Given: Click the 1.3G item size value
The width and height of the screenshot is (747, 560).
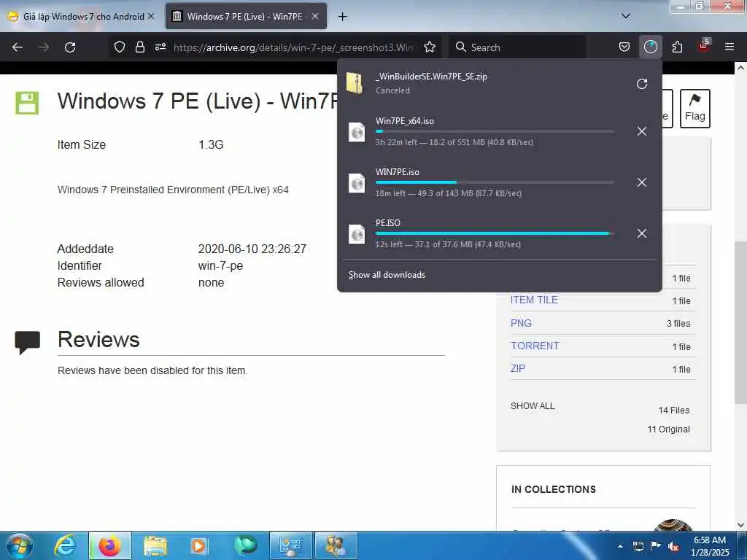Looking at the screenshot, I should click(211, 144).
